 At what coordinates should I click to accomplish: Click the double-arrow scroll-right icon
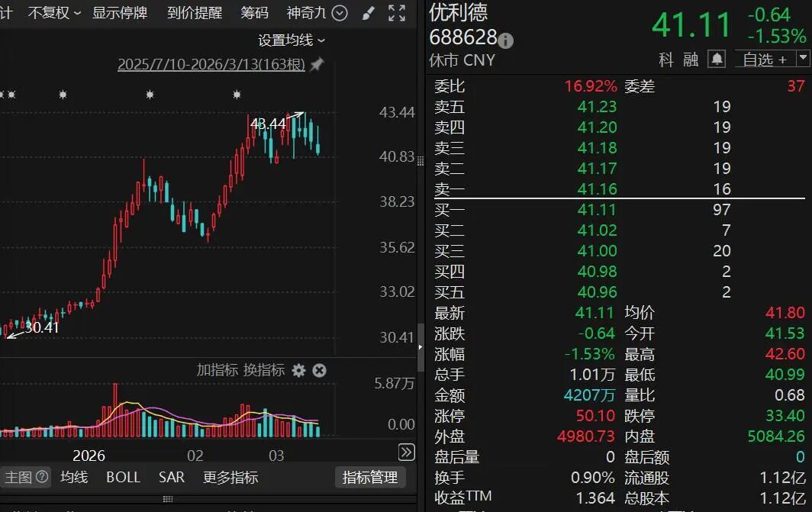(407, 452)
